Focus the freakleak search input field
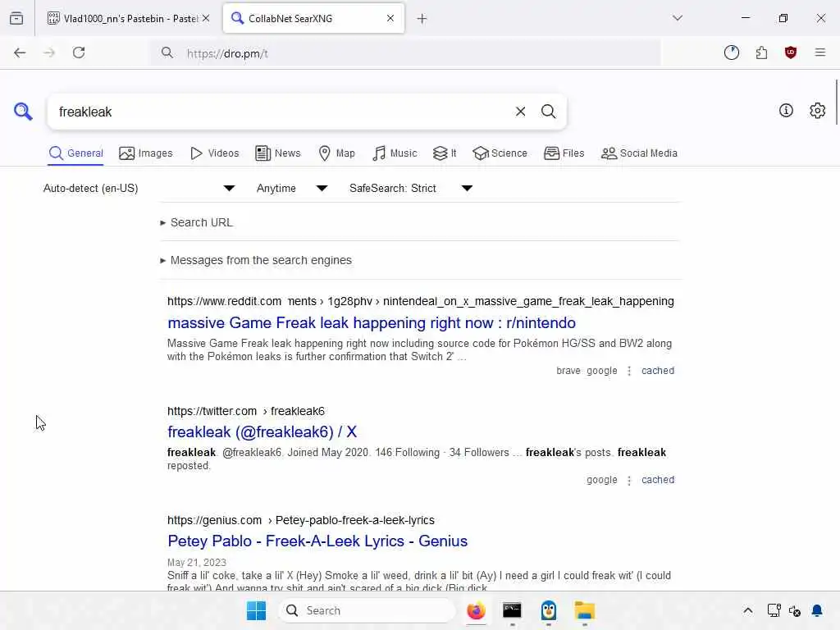This screenshot has height=630, width=840. tap(281, 112)
